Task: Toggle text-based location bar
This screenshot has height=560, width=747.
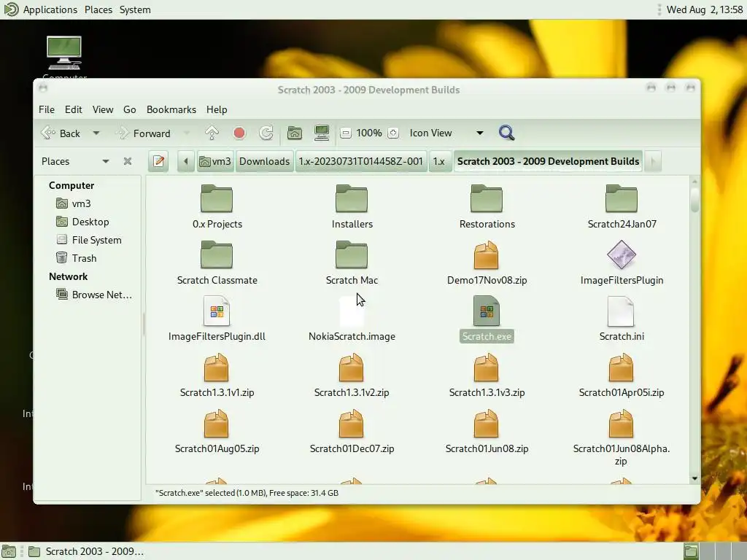Action: point(158,161)
